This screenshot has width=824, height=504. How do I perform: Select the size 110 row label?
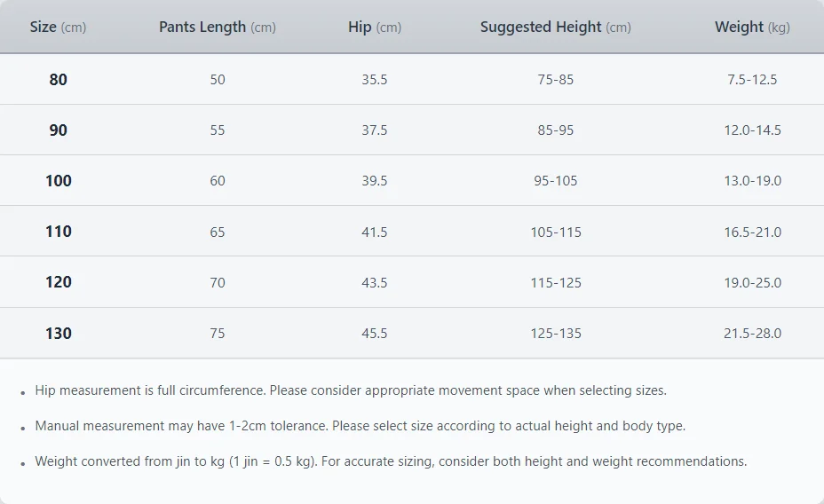(x=58, y=232)
